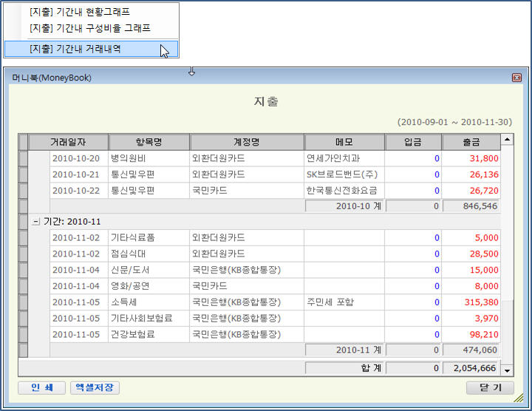Select the 26,720 withdrawal amount
The width and height of the screenshot is (532, 411).
pos(471,191)
